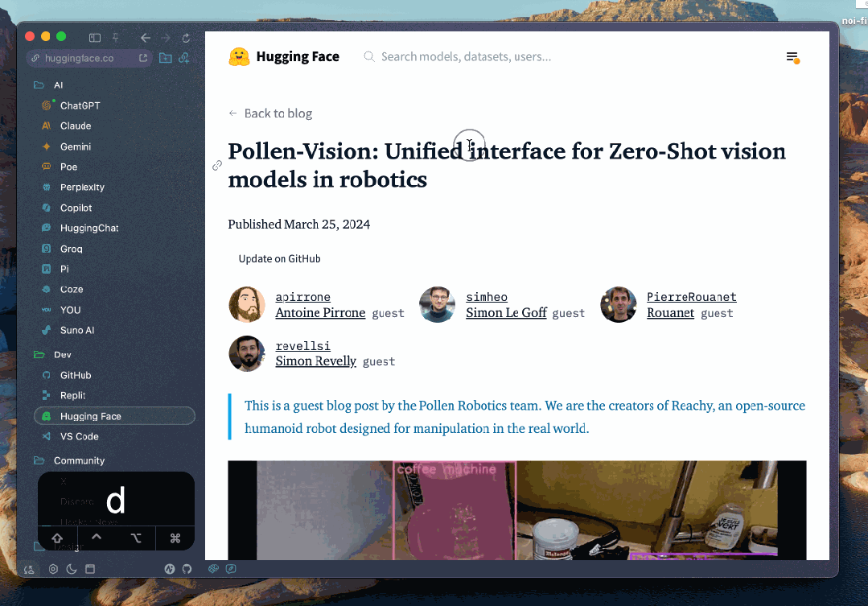Open the Hugging Face hamburger menu
Screen dimensions: 868x606
point(792,57)
